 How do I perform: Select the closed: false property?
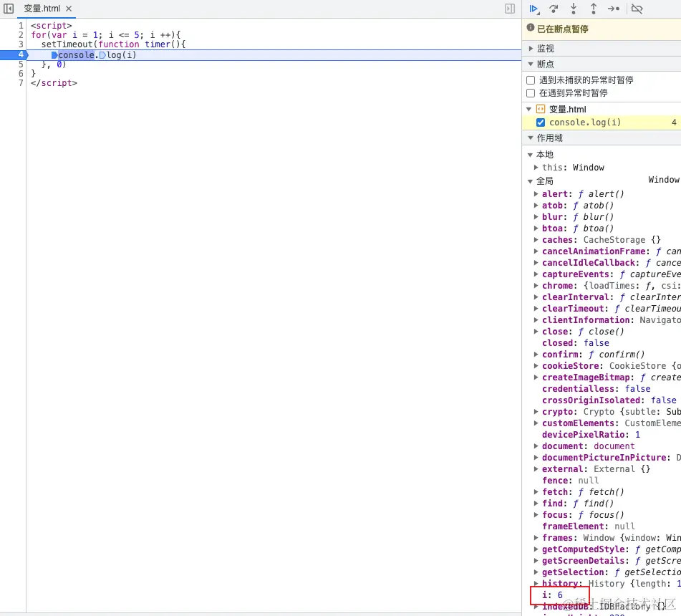coord(576,343)
